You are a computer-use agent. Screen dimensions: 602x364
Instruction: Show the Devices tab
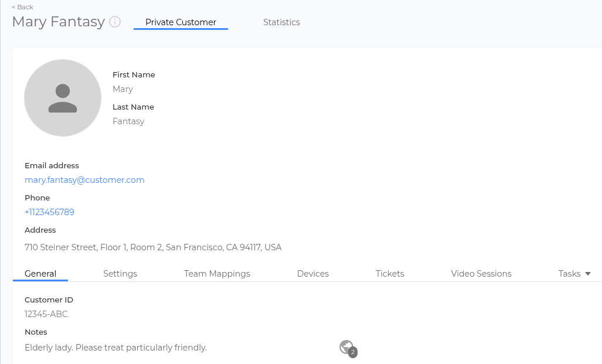[313, 274]
